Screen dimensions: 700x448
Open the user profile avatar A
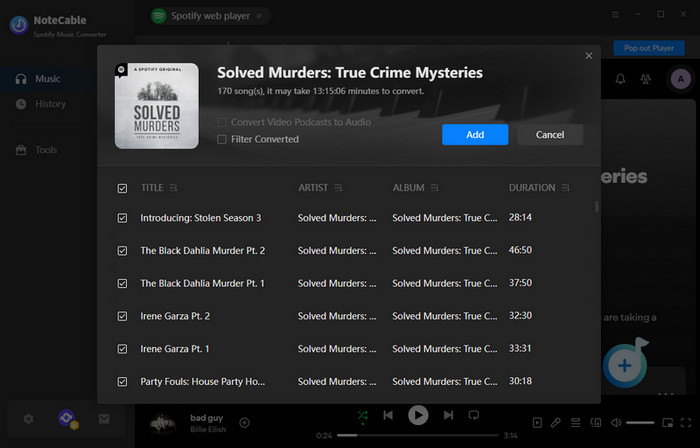click(680, 79)
